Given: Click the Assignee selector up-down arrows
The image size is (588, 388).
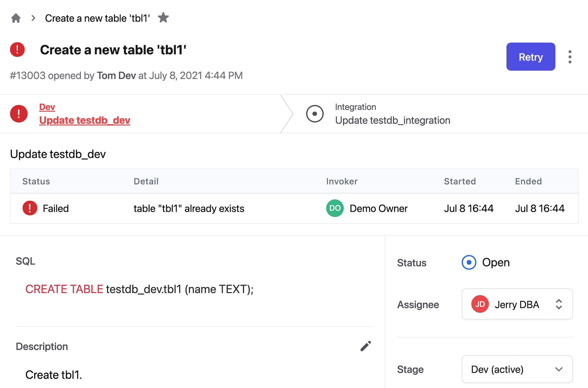Looking at the screenshot, I should [559, 304].
